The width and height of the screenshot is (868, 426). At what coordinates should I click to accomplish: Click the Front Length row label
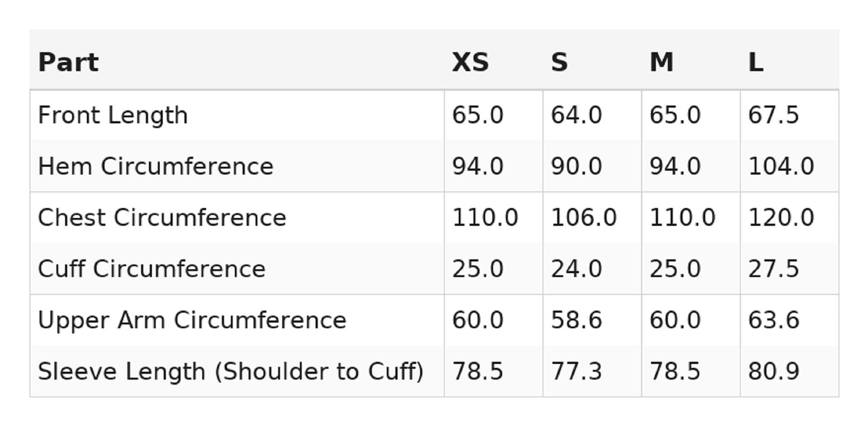[x=113, y=115]
